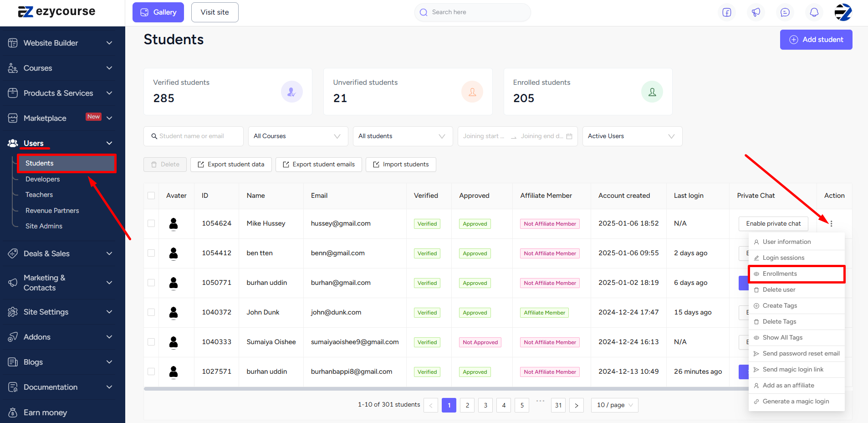
Task: Click the Blogs sidebar icon
Action: click(x=13, y=362)
